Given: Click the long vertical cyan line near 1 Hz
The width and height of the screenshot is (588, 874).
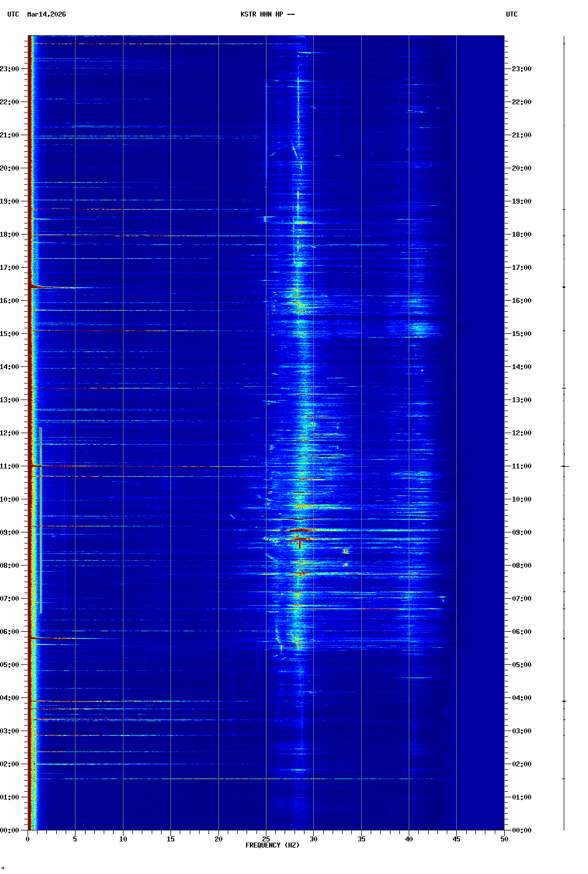Looking at the screenshot, I should (40, 519).
